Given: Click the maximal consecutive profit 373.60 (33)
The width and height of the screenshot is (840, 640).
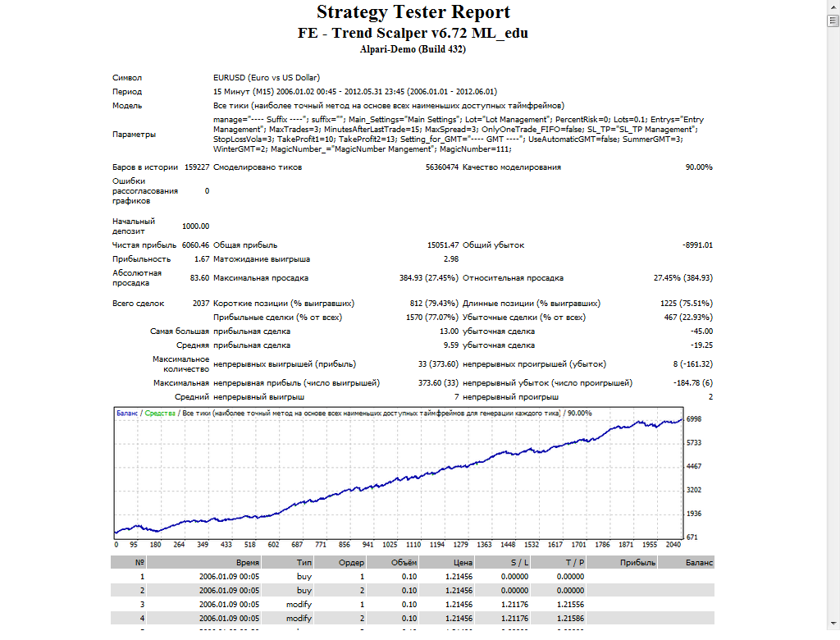Looking at the screenshot, I should pyautogui.click(x=438, y=382).
